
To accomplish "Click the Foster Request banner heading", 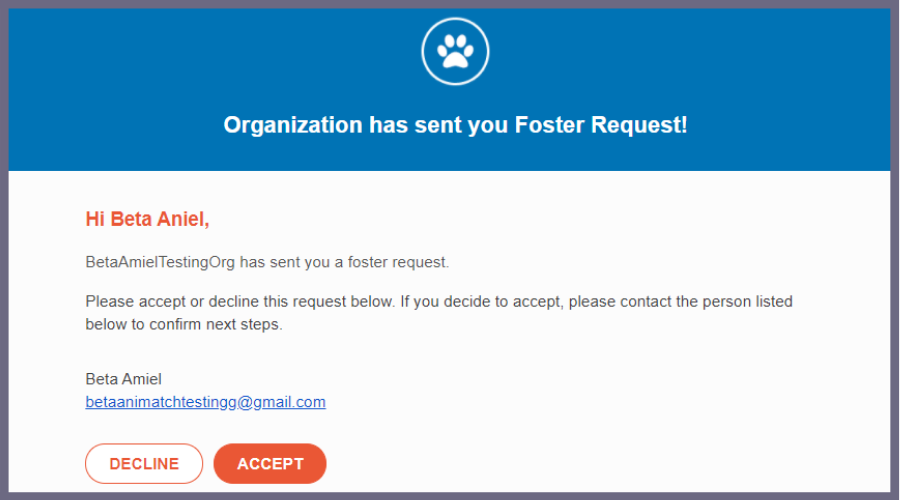I will [x=455, y=125].
